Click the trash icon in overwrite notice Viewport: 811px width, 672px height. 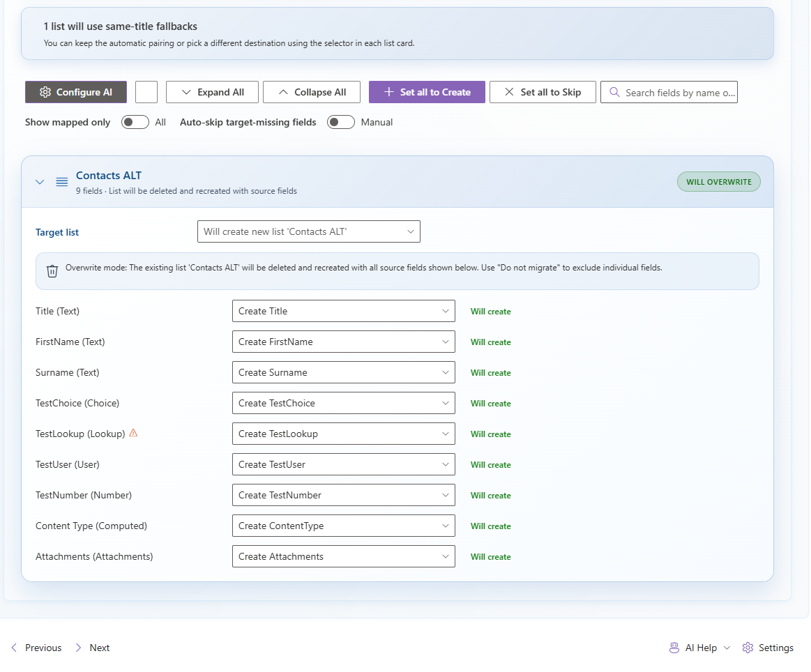pyautogui.click(x=52, y=271)
